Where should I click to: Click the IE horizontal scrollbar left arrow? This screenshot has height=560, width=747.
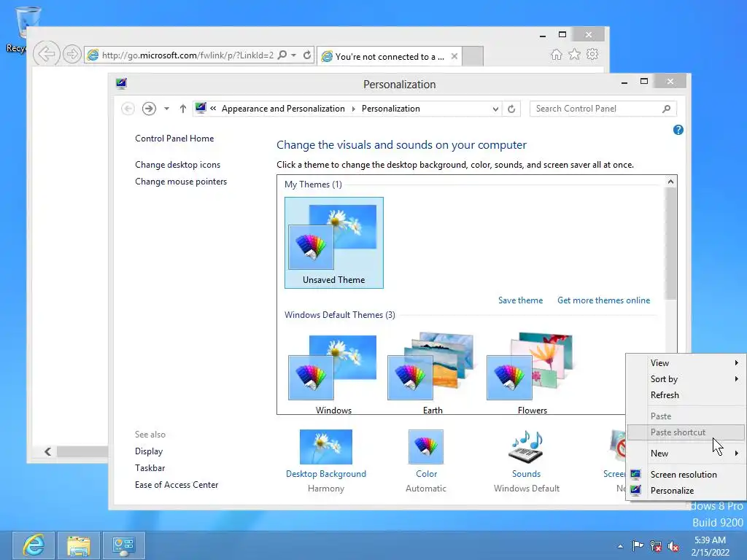pyautogui.click(x=47, y=451)
